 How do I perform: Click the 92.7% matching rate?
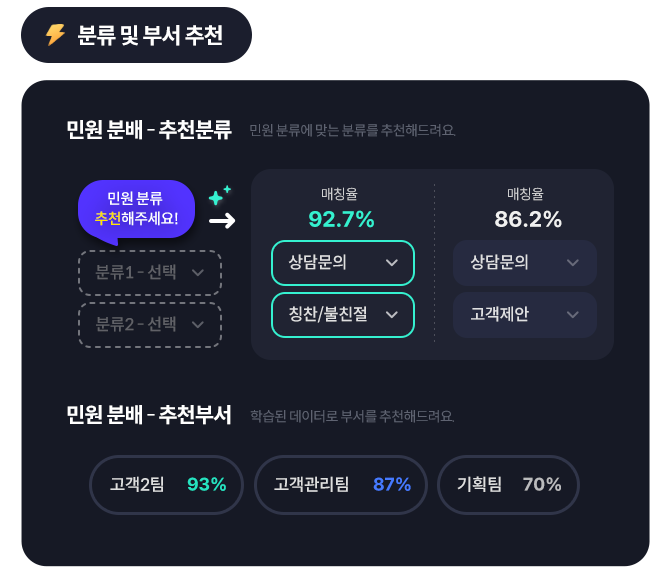click(x=341, y=219)
